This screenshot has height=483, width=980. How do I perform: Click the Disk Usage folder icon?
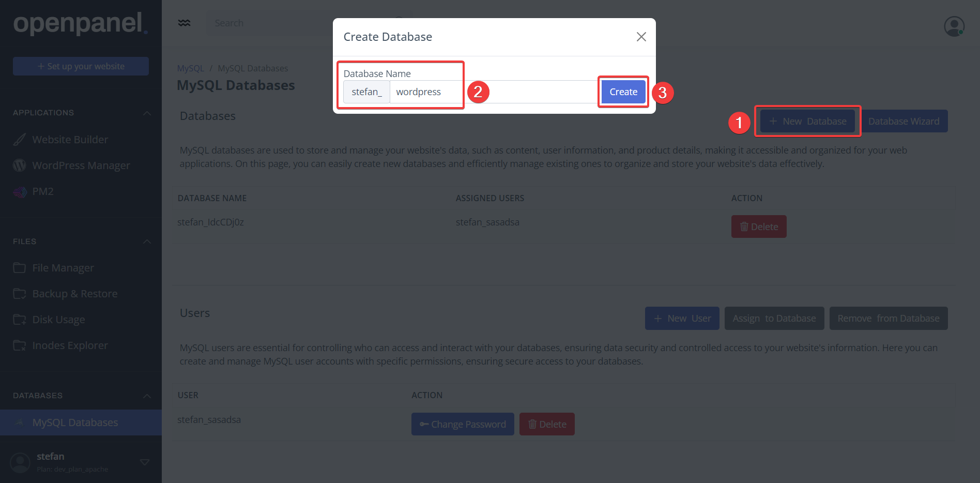20,320
